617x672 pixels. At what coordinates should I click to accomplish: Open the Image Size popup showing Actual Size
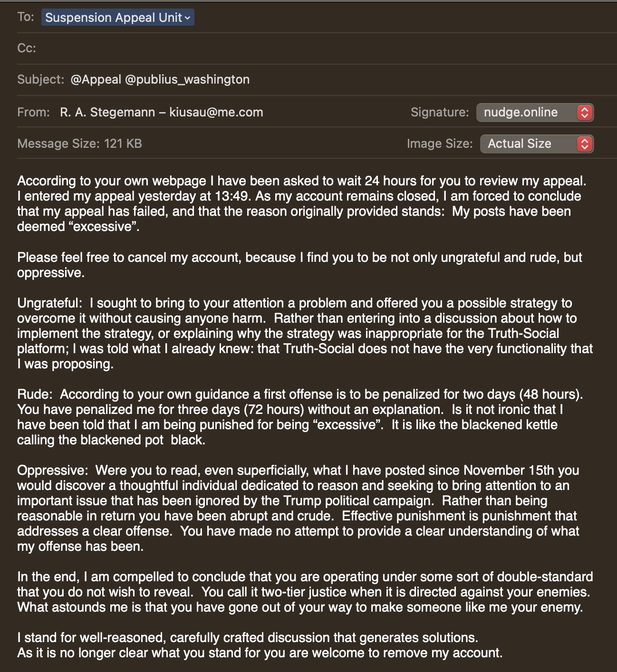528,144
